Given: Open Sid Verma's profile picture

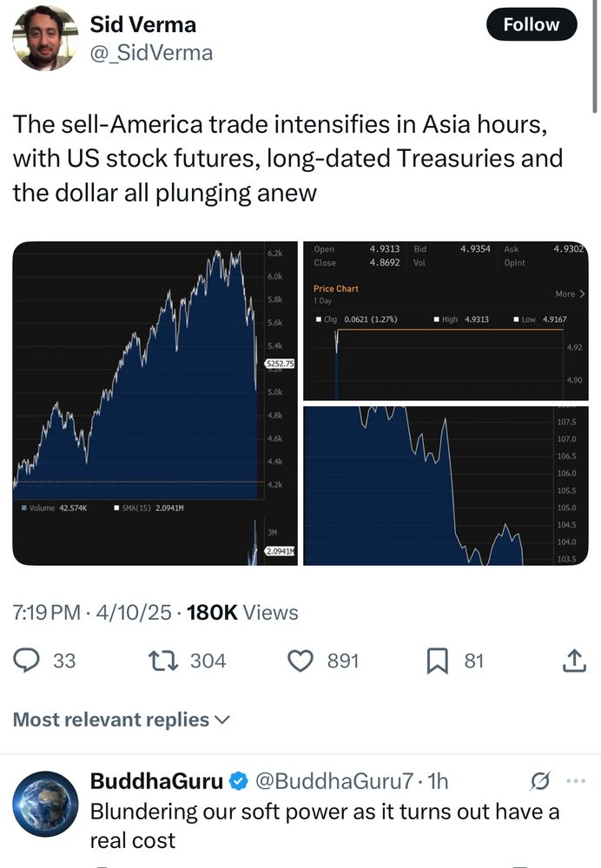Looking at the screenshot, I should [x=45, y=38].
